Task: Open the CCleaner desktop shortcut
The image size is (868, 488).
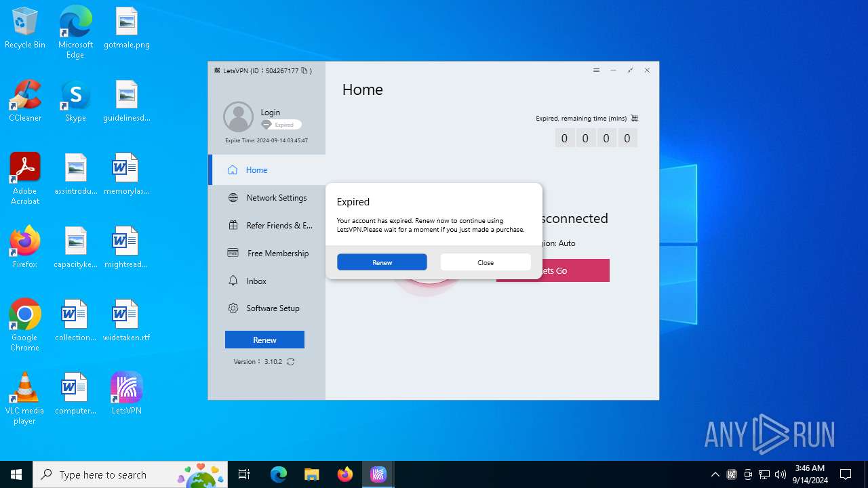Action: pyautogui.click(x=25, y=101)
